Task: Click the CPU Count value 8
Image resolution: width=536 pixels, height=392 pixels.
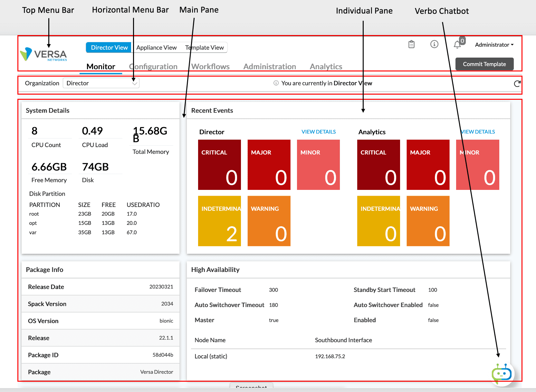Action: click(34, 131)
